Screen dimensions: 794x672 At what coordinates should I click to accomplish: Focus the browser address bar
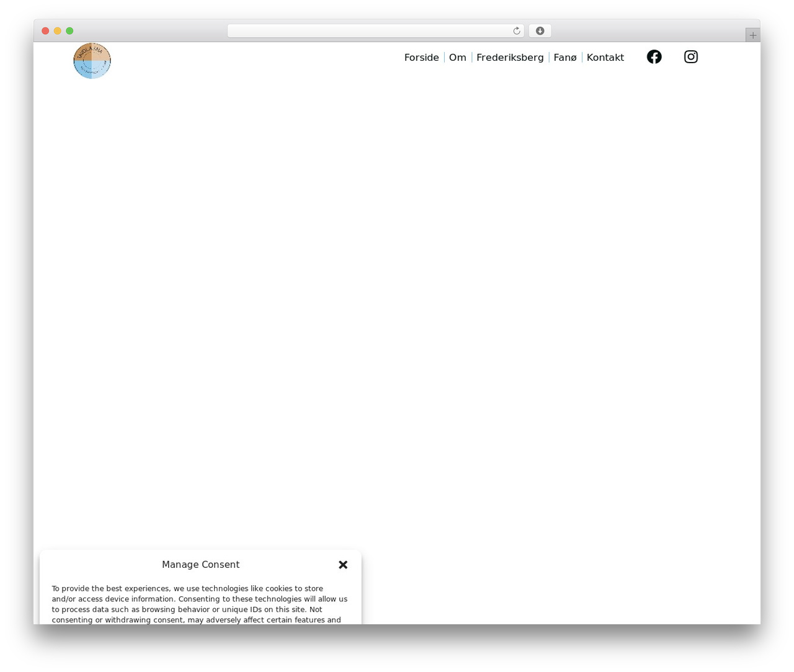point(375,31)
